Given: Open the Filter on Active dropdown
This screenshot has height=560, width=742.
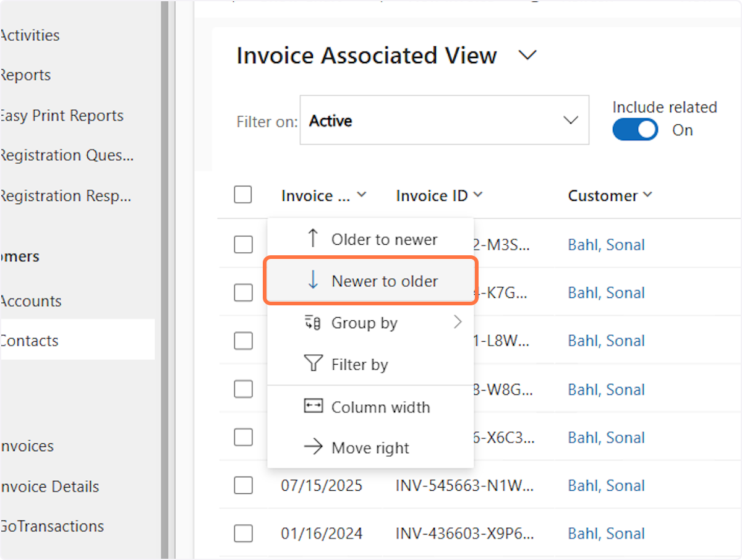Looking at the screenshot, I should click(x=445, y=120).
